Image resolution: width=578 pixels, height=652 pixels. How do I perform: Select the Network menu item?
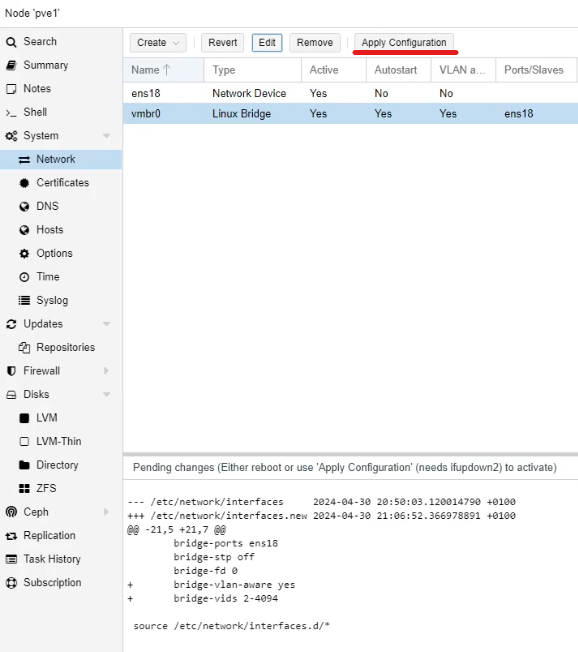click(61, 159)
